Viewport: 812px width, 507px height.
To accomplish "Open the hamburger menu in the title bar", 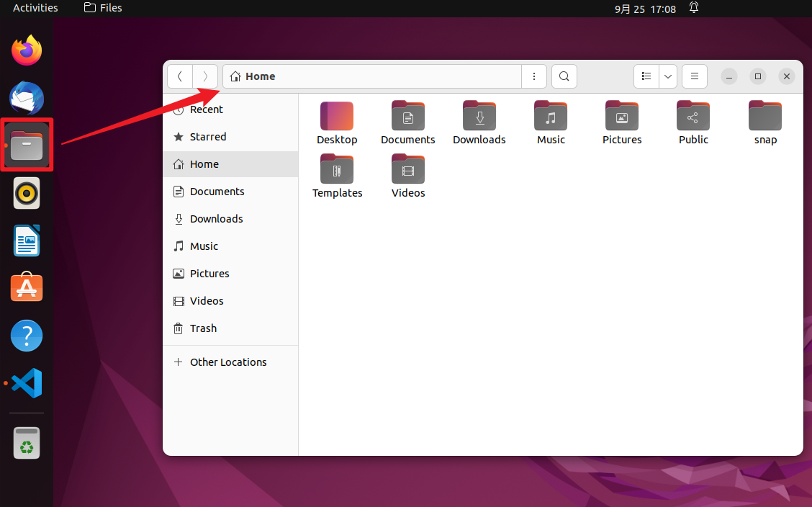I will [694, 76].
